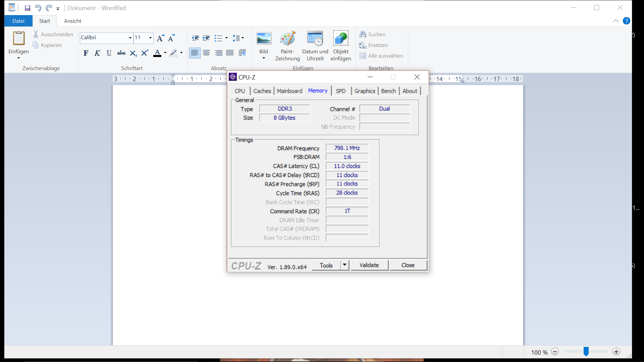Viewport: 644px width, 362px height.
Task: Click the increase indent icon
Action: click(x=206, y=38)
